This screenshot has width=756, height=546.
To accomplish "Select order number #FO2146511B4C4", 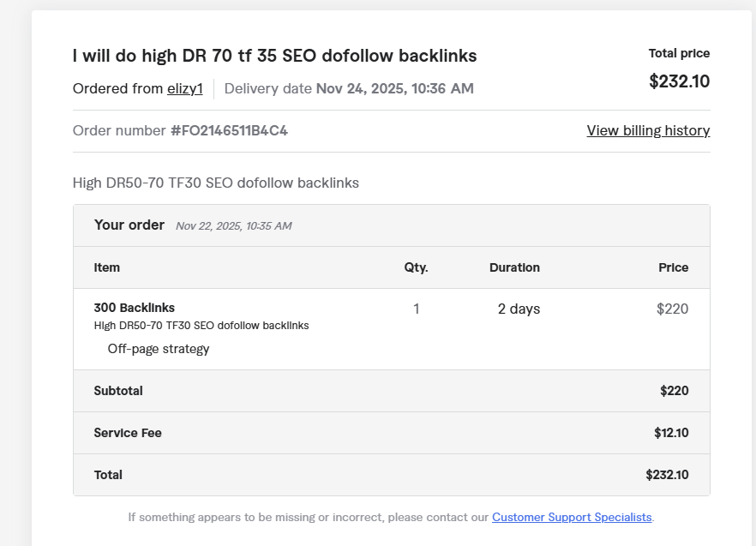I will (x=229, y=130).
